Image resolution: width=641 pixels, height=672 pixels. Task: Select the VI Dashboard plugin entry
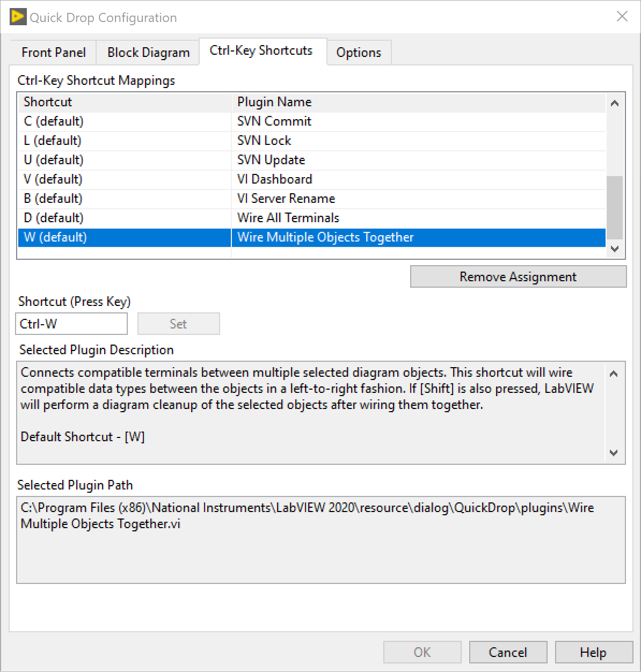tap(274, 179)
